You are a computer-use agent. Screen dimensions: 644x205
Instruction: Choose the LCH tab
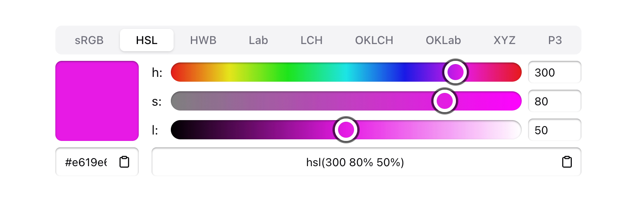[x=312, y=40]
